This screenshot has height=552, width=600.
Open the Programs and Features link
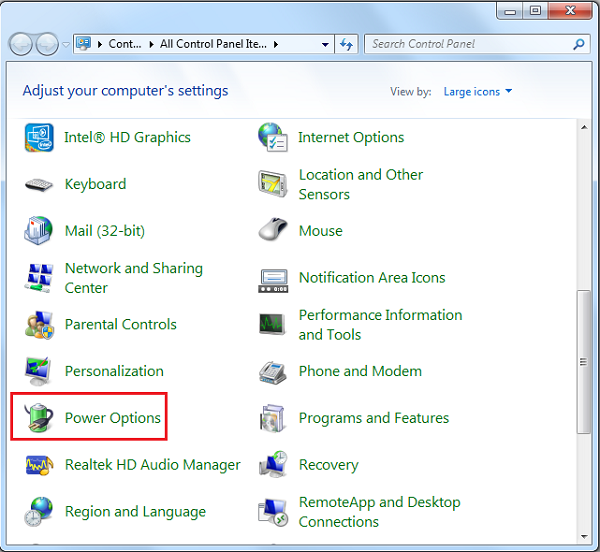tap(373, 418)
